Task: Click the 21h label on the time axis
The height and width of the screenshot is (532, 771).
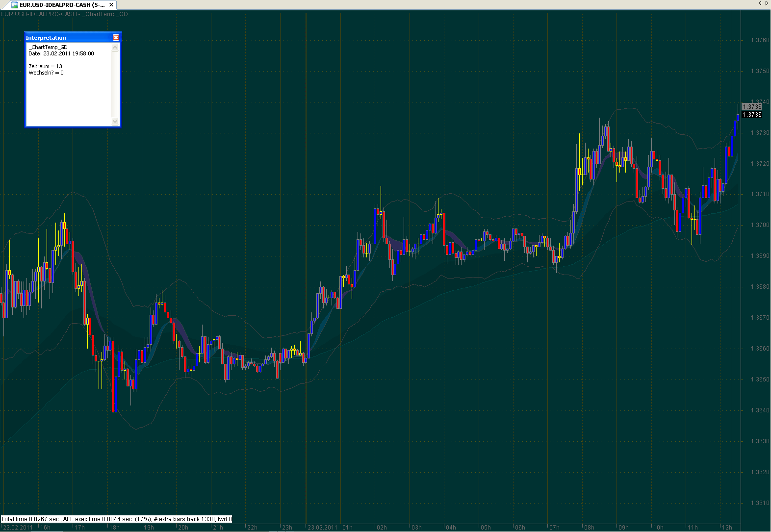Action: [x=218, y=528]
